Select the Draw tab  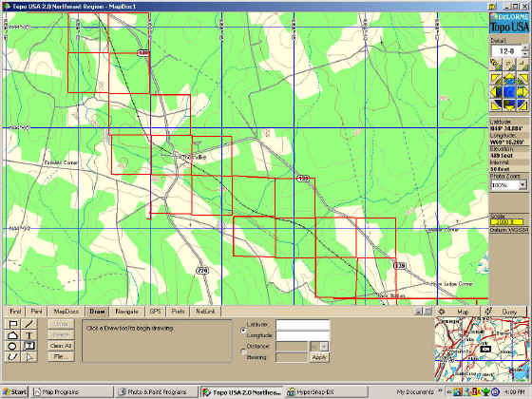(97, 312)
